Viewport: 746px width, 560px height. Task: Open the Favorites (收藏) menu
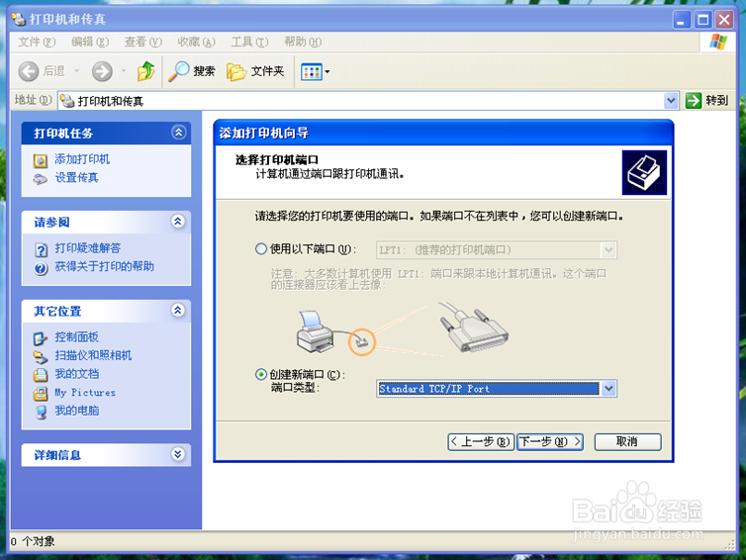197,43
